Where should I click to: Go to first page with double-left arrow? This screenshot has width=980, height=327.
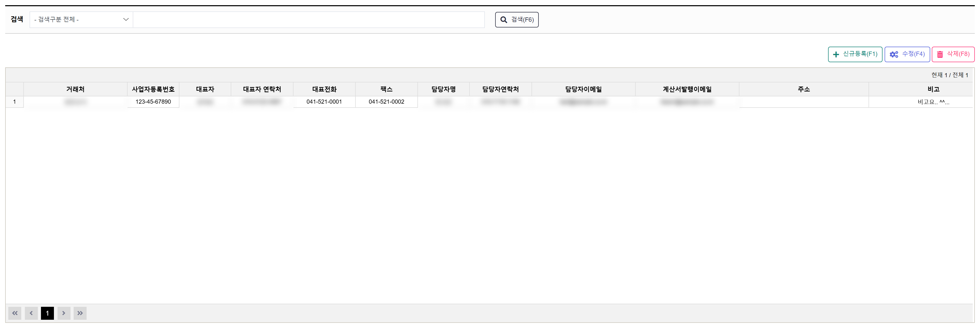[15, 313]
